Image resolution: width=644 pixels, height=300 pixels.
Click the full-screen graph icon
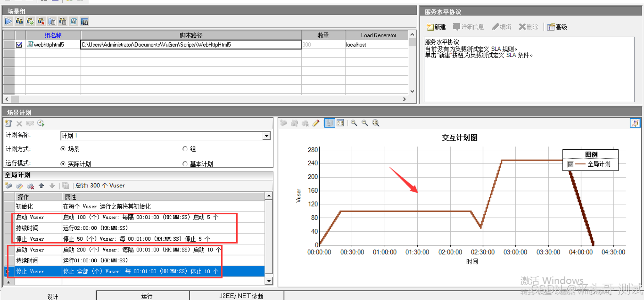[x=340, y=123]
